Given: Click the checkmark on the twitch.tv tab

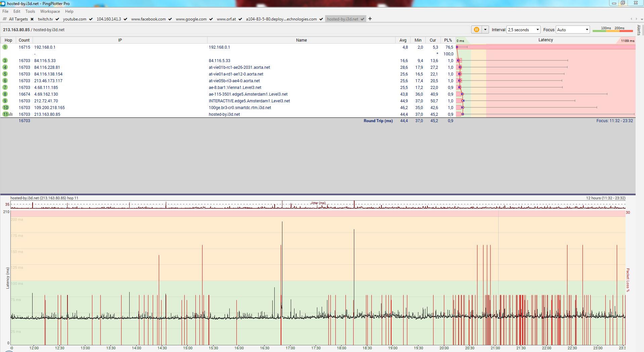Looking at the screenshot, I should coord(57,19).
